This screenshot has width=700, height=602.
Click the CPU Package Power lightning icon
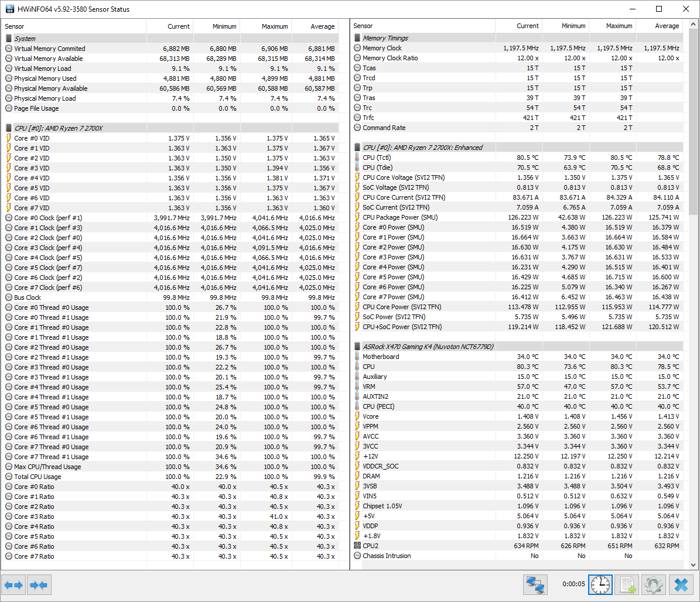coord(357,217)
